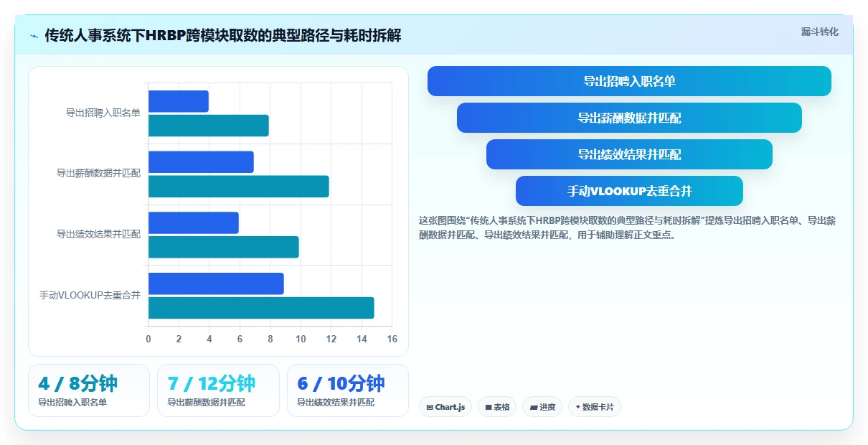Click the 进度 tag chip

click(542, 407)
